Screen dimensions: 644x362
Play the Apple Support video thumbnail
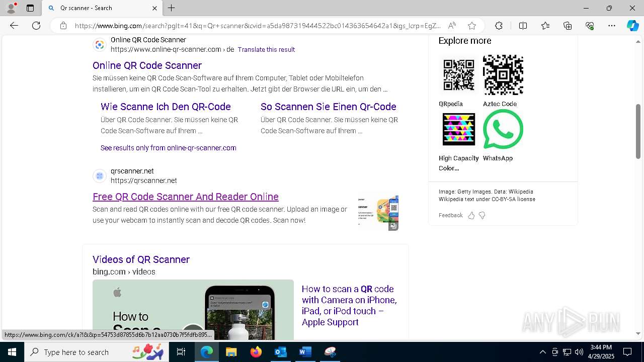pos(193,310)
